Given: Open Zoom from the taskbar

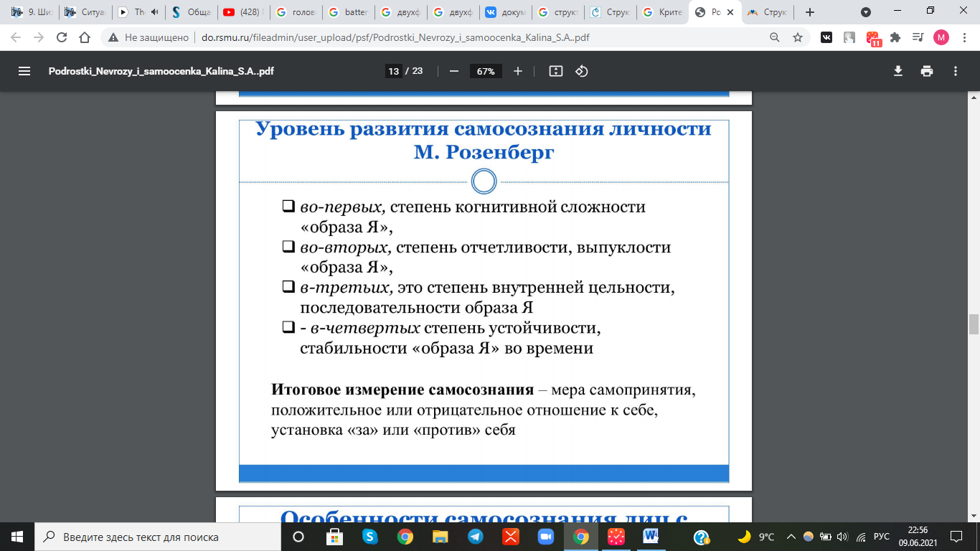Looking at the screenshot, I should coord(546,537).
